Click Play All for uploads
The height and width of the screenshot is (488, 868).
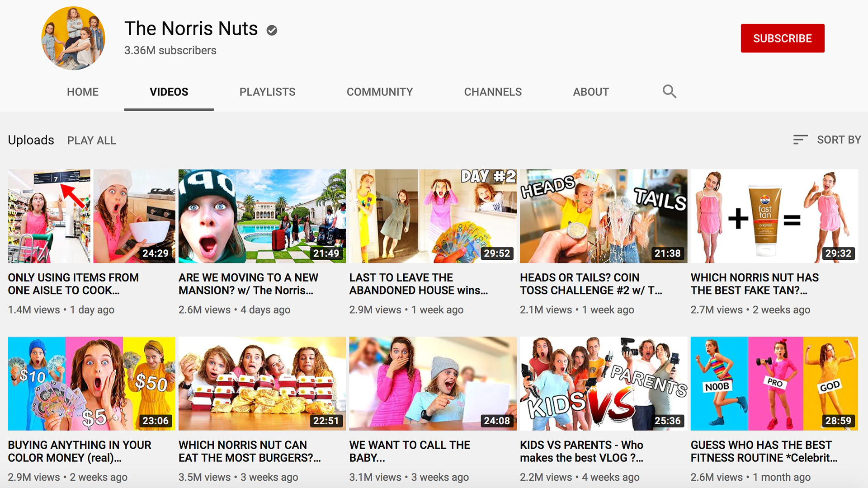click(x=91, y=141)
